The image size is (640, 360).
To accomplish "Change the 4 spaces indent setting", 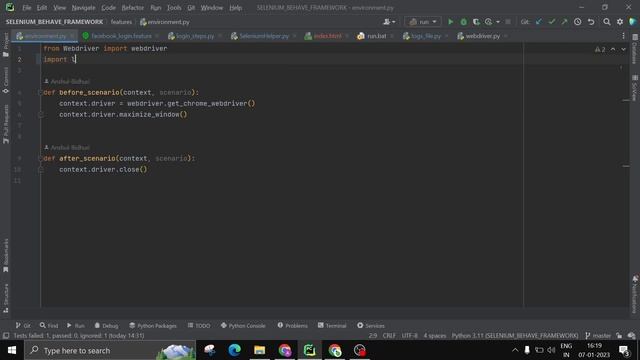I will coord(435,336).
